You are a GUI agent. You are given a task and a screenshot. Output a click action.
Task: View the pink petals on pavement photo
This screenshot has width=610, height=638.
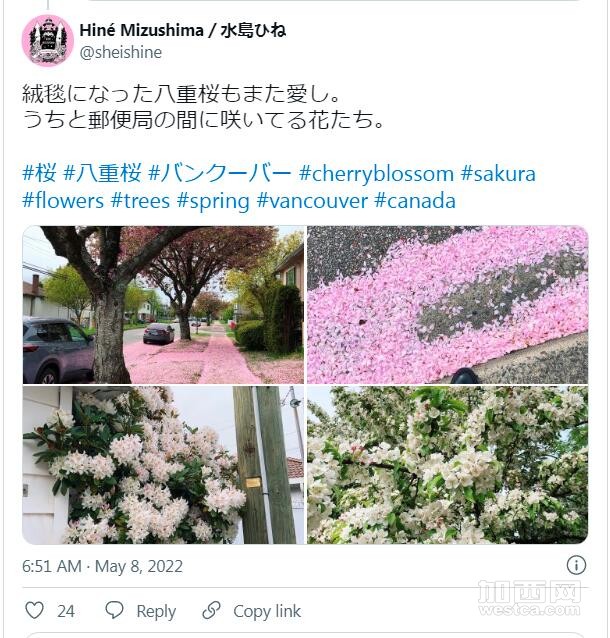coord(447,305)
